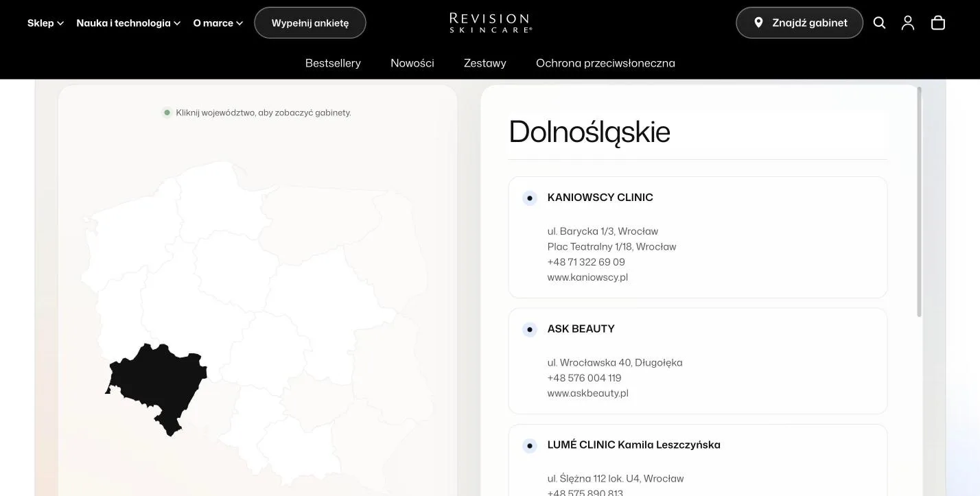Viewport: 980px width, 496px height.
Task: Expand the Nauka i technologia dropdown
Action: (x=128, y=23)
